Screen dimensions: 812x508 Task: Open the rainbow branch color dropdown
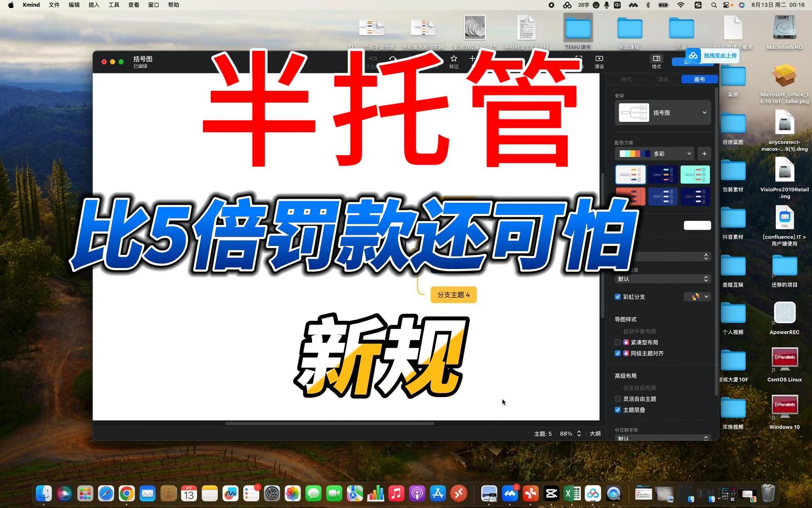click(x=697, y=297)
